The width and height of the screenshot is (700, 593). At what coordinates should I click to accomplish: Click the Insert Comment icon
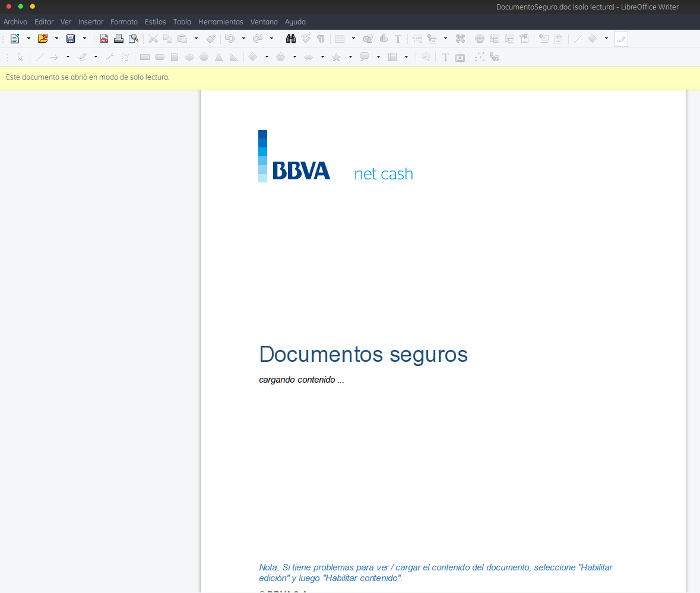(543, 39)
